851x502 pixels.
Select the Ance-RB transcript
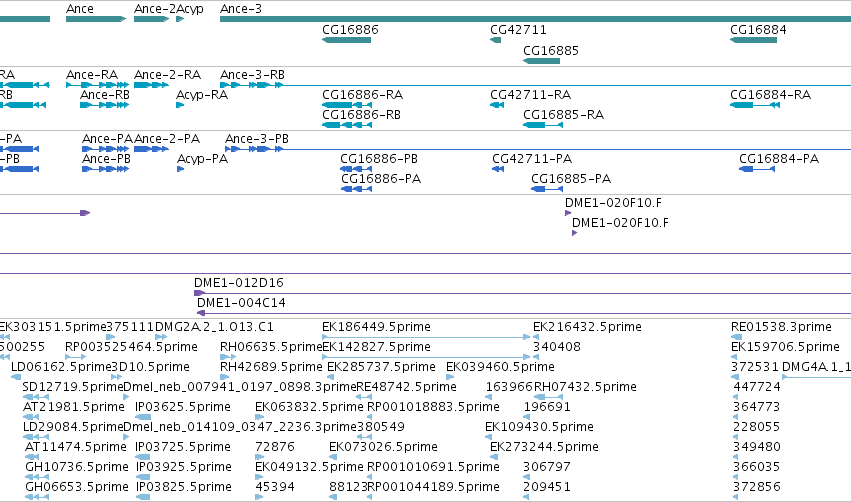104,105
